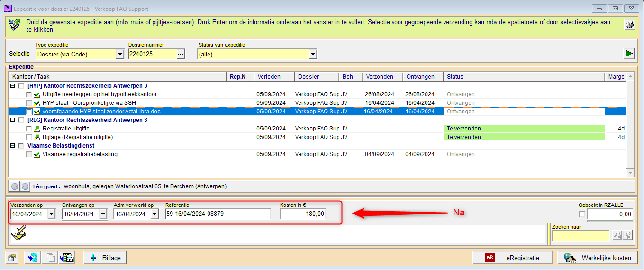
Task: Sort by Verzonden column header
Action: 382,76
